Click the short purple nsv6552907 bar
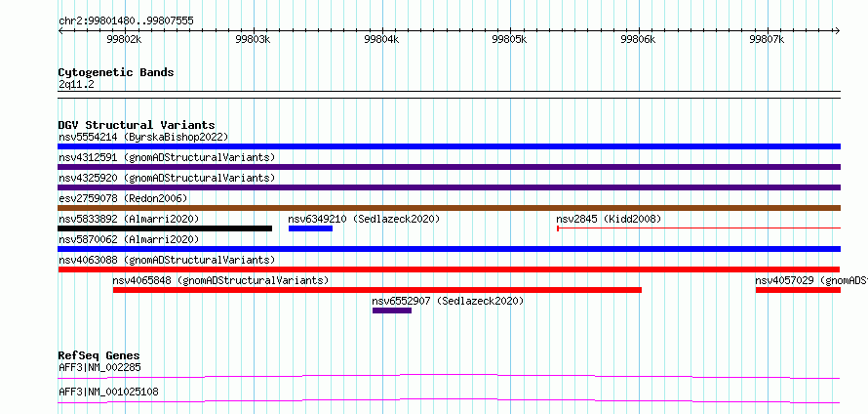Screen dimensions: 868x414 point(392,310)
